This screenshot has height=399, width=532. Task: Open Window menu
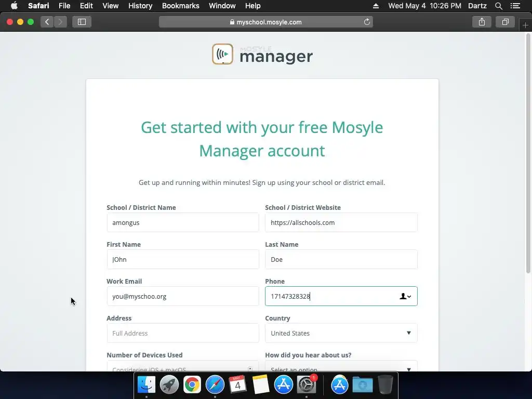click(222, 6)
